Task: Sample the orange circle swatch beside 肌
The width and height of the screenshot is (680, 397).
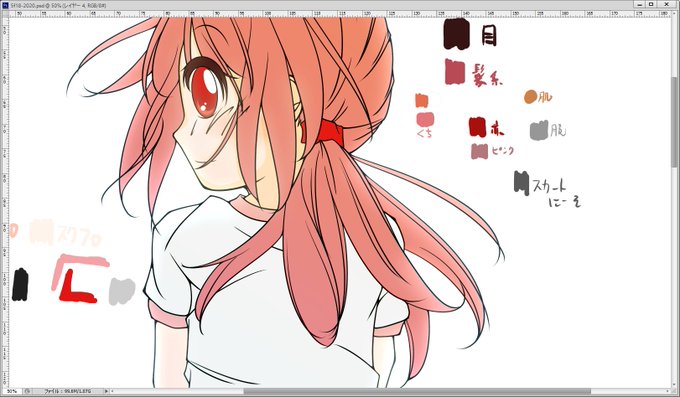Action: pyautogui.click(x=530, y=97)
